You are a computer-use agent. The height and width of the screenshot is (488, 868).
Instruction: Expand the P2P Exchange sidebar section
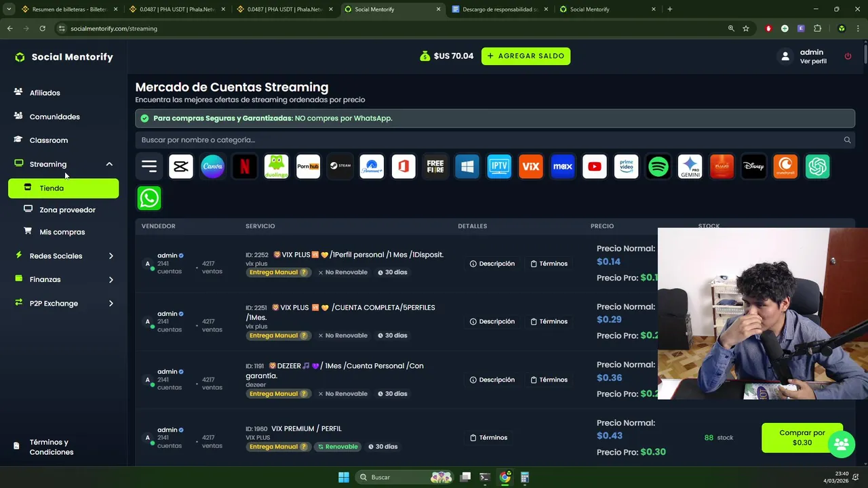[x=111, y=303]
